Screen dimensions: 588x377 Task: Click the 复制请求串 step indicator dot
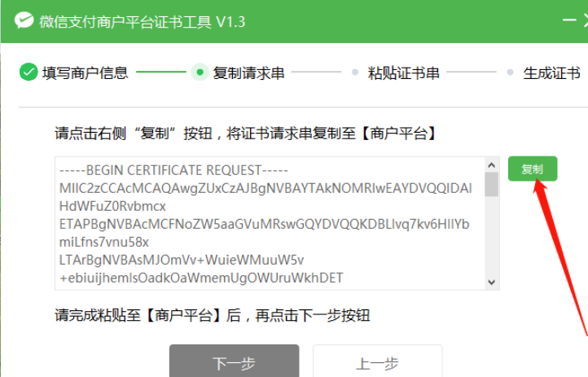[200, 72]
